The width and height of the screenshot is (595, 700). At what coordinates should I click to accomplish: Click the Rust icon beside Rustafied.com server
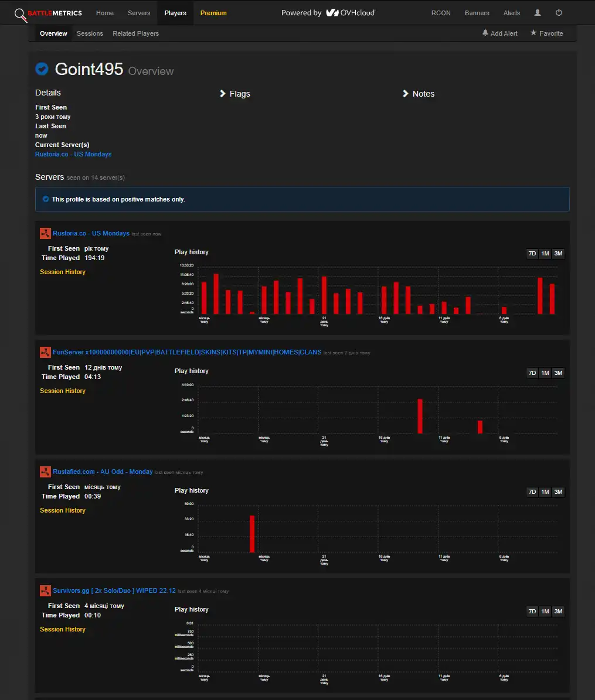[45, 472]
